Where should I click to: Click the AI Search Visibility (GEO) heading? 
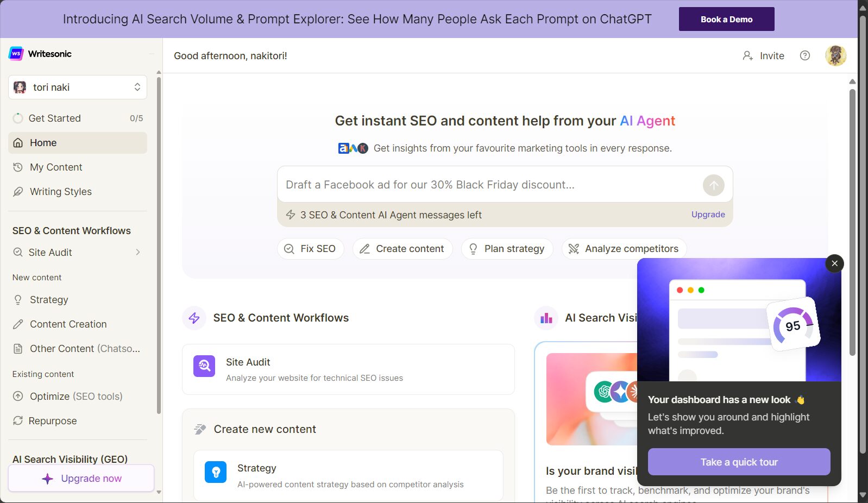coord(70,460)
